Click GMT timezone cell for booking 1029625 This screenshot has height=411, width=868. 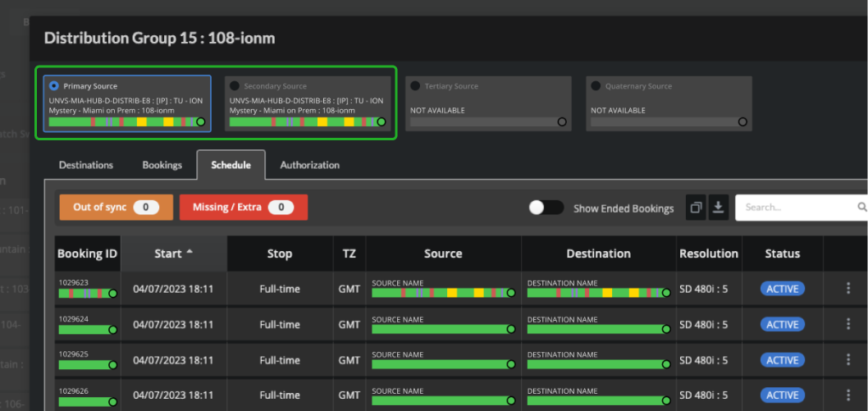pos(349,360)
